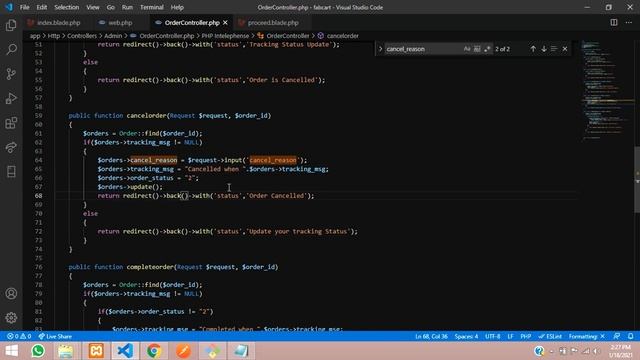Click Ln 68, Col 36 status item
Viewport: 640px width, 360px height.
tap(431, 336)
